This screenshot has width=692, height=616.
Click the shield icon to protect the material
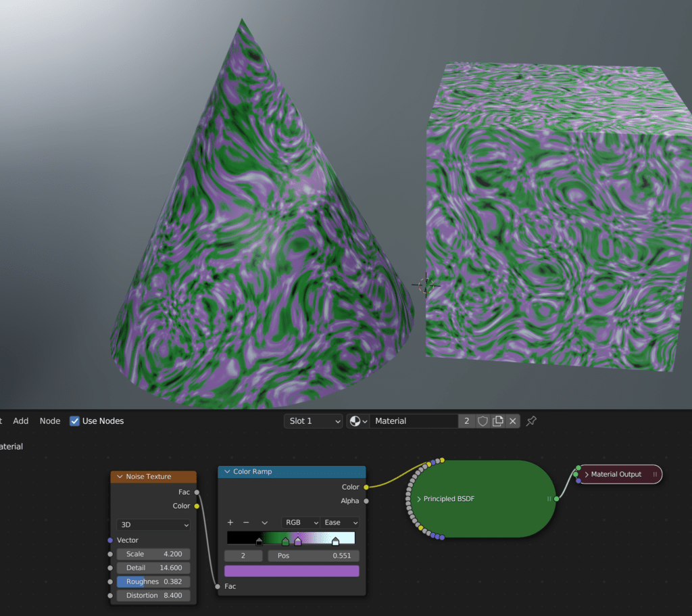[483, 421]
